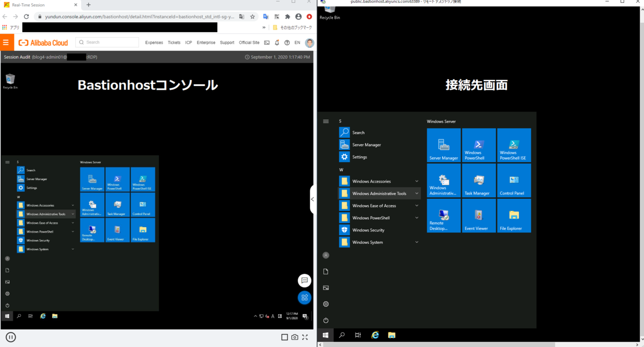The image size is (644, 347).
Task: Open Windows Security in Remote Desktop window
Action: (x=379, y=230)
